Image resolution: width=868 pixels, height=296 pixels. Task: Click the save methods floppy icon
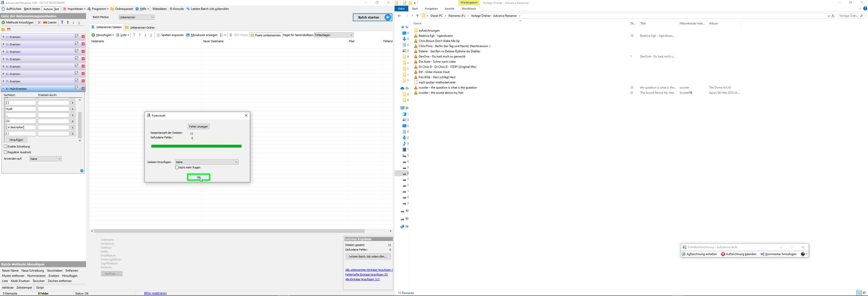click(x=9, y=29)
